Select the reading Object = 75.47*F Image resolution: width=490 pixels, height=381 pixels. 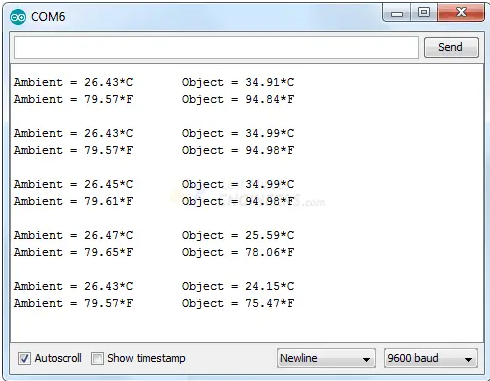238,303
